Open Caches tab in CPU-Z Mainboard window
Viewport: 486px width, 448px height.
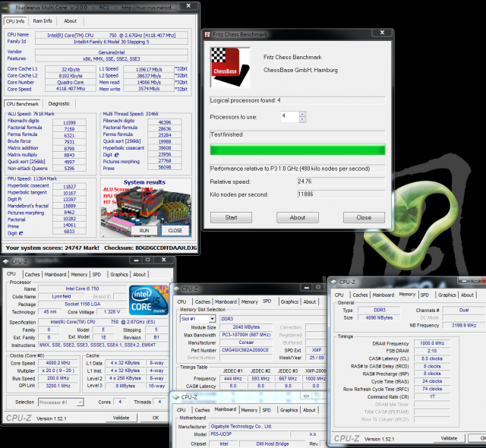[202, 410]
